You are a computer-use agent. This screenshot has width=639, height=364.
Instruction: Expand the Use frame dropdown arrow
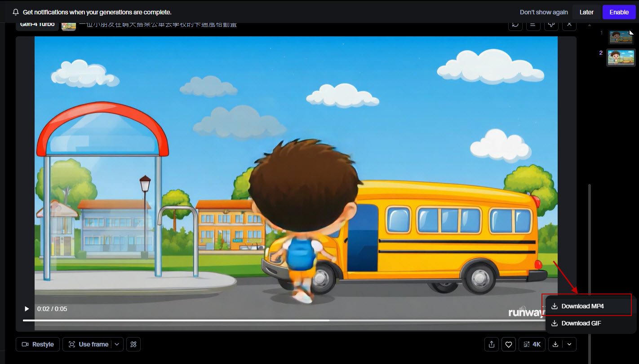[x=117, y=344]
